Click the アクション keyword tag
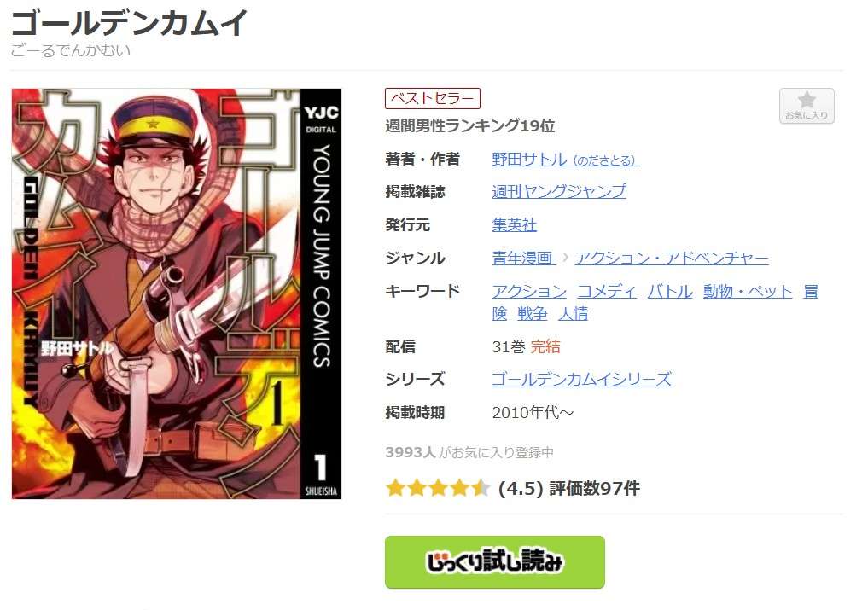 [529, 291]
